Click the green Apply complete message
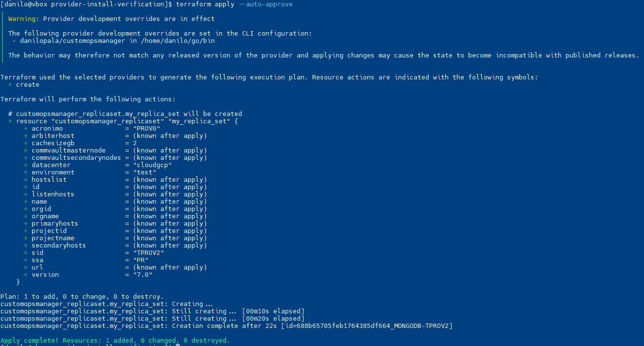Image resolution: width=644 pixels, height=346 pixels. [115, 340]
